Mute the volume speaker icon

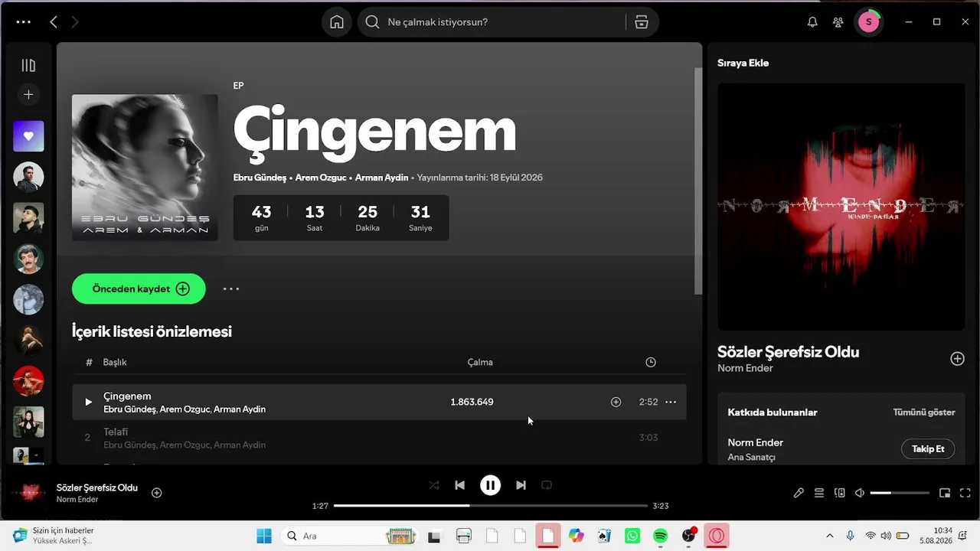860,494
